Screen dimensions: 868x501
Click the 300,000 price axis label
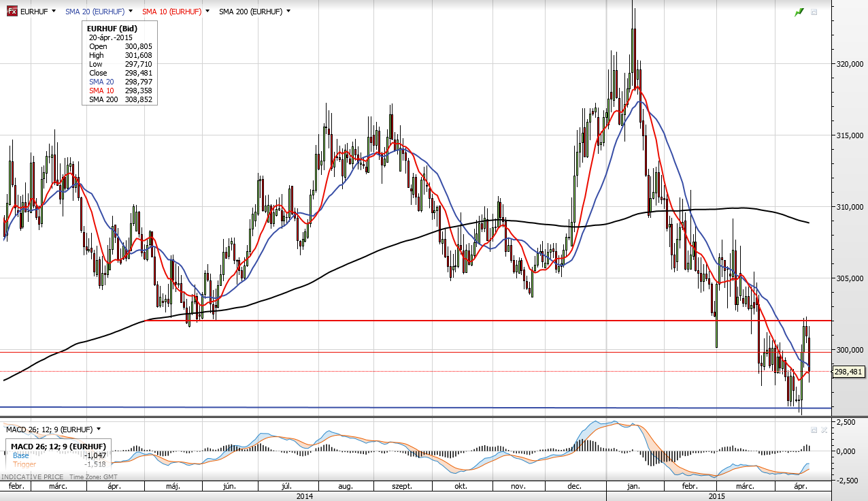[850, 350]
